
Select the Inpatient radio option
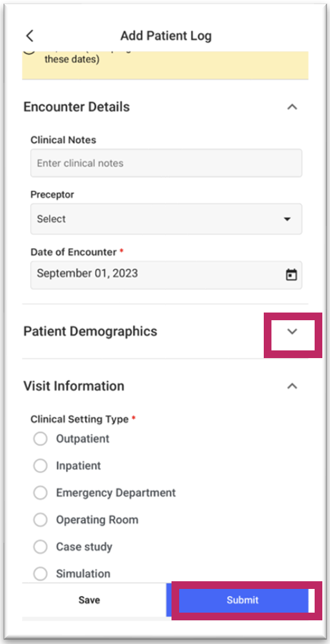click(x=40, y=466)
